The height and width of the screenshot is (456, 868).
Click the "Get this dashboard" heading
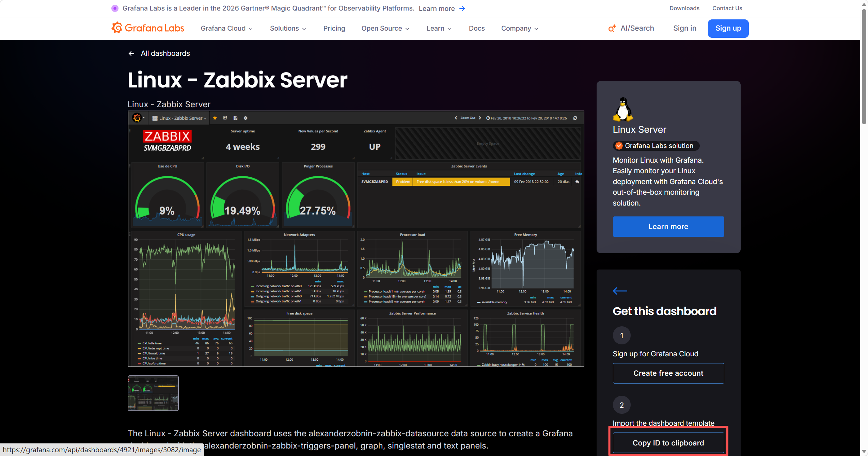665,311
